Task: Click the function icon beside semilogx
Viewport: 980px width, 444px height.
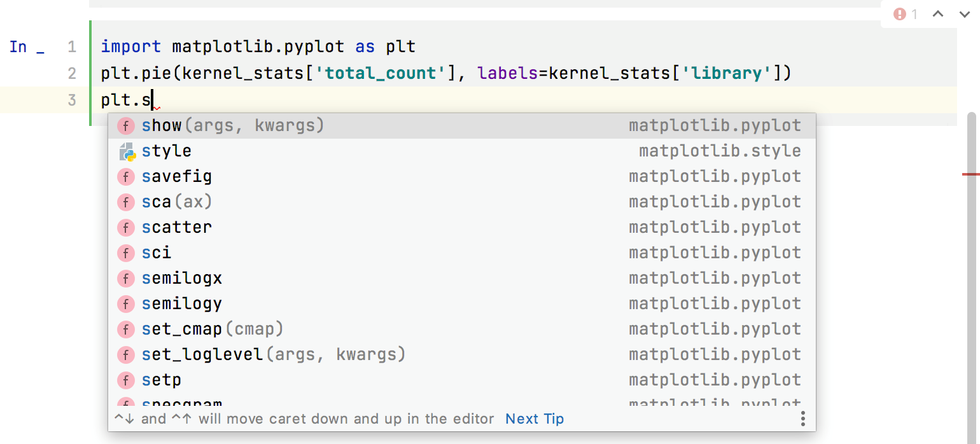Action: [126, 278]
